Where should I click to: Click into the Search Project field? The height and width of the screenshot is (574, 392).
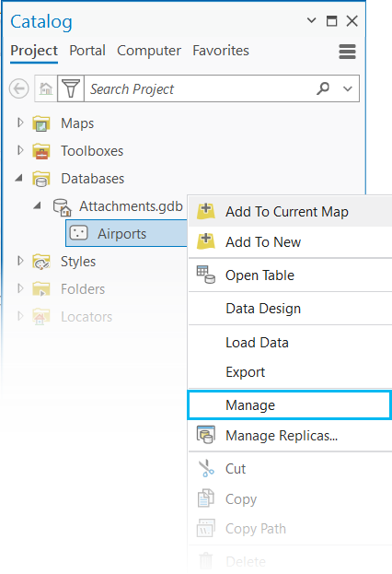[x=200, y=88]
